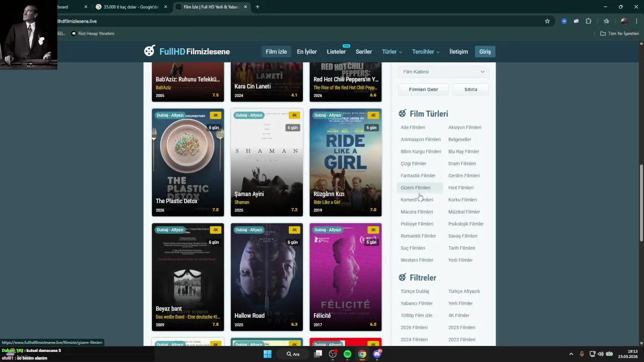Click the blue extension icon in toolbar
This screenshot has height=362, width=644.
point(564,21)
